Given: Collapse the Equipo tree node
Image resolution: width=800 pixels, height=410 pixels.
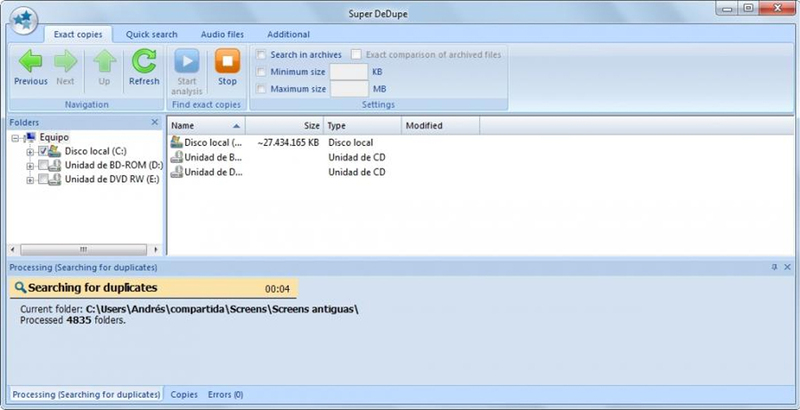Looking at the screenshot, I should pyautogui.click(x=14, y=138).
